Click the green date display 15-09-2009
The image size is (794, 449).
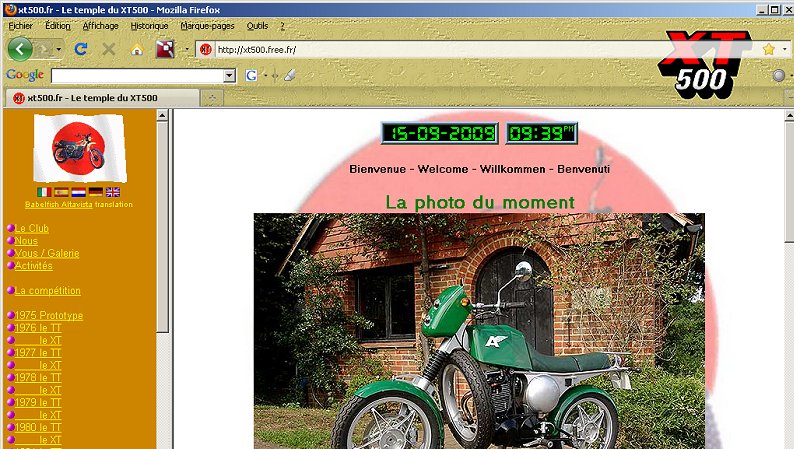[440, 133]
